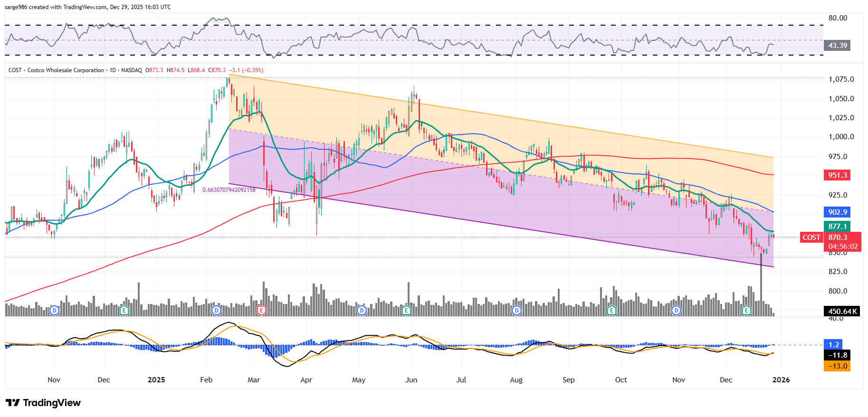Open the dividend marker in February 2025
Viewport: 868px width, 417px height.
pyautogui.click(x=217, y=311)
